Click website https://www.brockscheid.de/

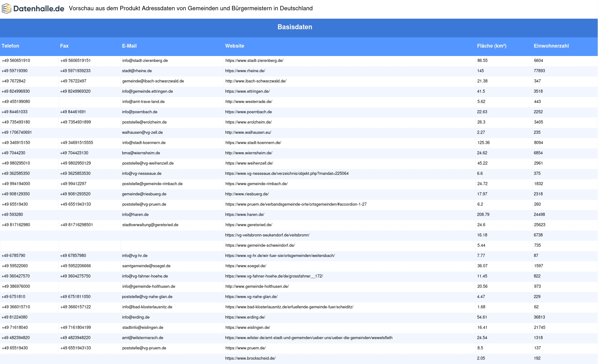tap(250, 358)
